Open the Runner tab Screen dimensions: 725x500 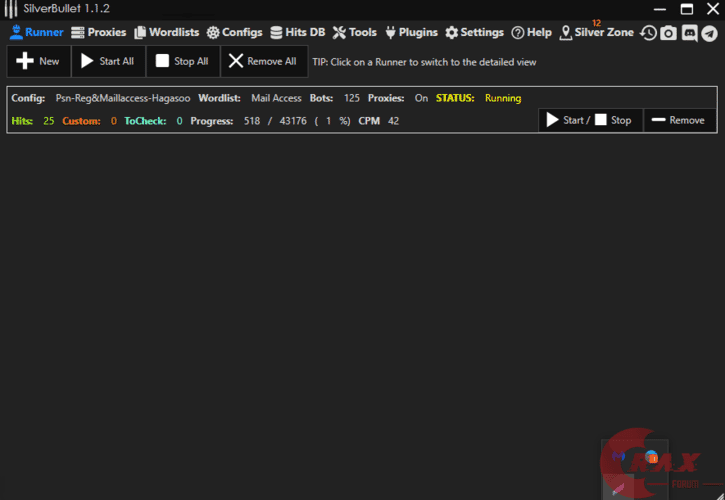point(37,32)
